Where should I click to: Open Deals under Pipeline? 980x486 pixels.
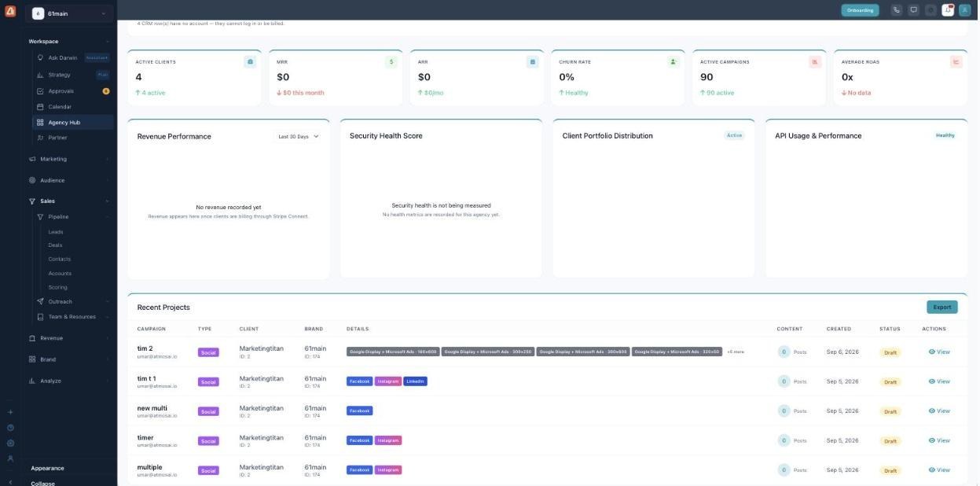point(55,245)
